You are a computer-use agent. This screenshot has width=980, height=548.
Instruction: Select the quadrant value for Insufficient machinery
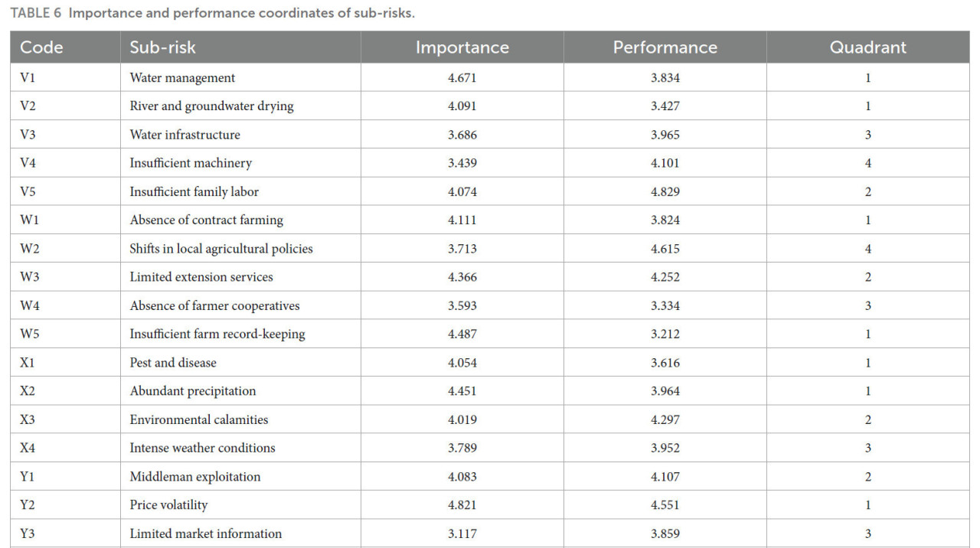click(x=867, y=163)
